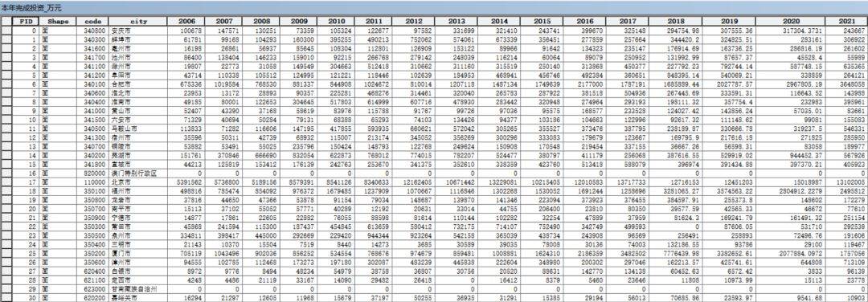Image resolution: width=868 pixels, height=302 pixels.
Task: Click the city cell 宁德市
Action: coord(138,217)
